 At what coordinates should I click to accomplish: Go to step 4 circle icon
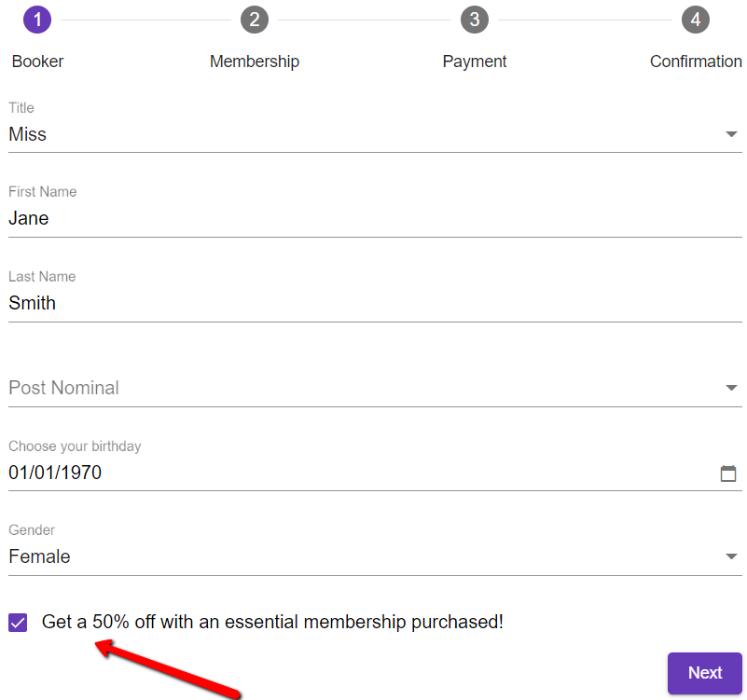click(x=696, y=20)
